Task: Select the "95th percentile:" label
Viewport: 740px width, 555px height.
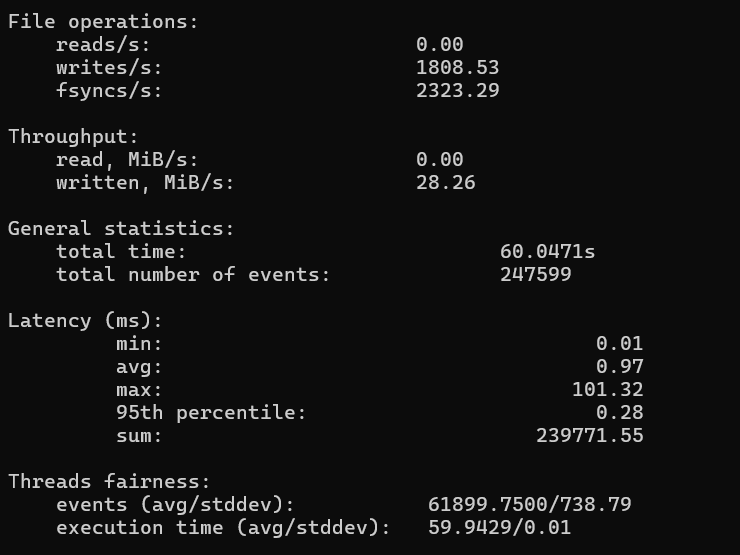Action: click(211, 413)
